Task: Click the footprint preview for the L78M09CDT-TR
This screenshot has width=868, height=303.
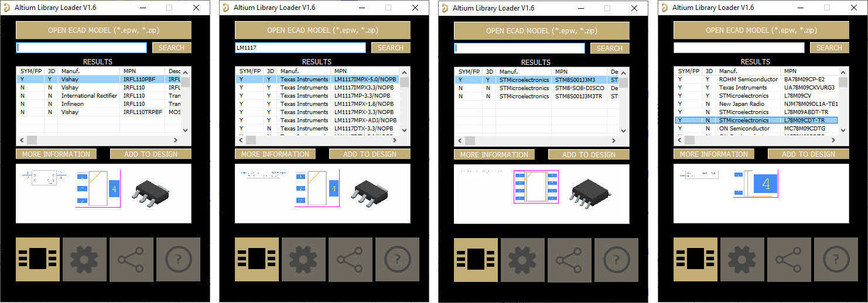Action: pyautogui.click(x=756, y=184)
